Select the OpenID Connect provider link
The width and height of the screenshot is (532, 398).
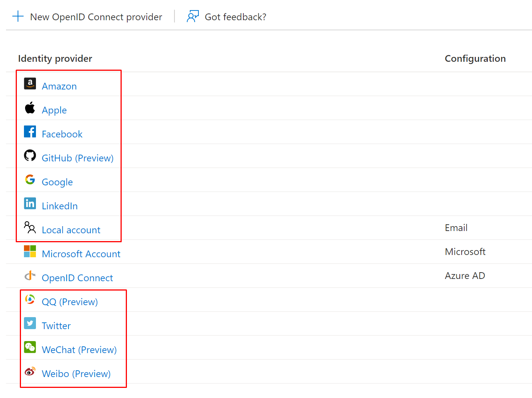tap(77, 278)
